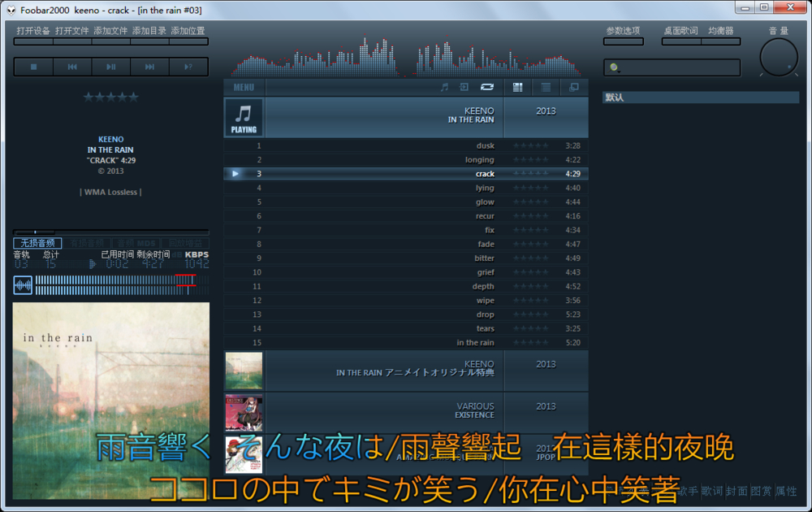Image resolution: width=812 pixels, height=512 pixels.
Task: Toggle the 桌面歌词 desktop lyrics
Action: [681, 31]
